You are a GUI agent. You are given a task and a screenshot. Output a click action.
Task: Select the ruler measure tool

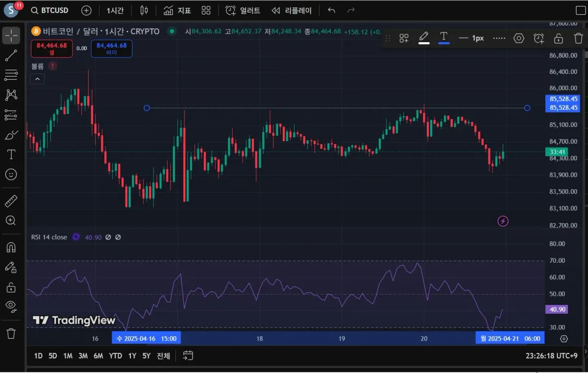11,200
